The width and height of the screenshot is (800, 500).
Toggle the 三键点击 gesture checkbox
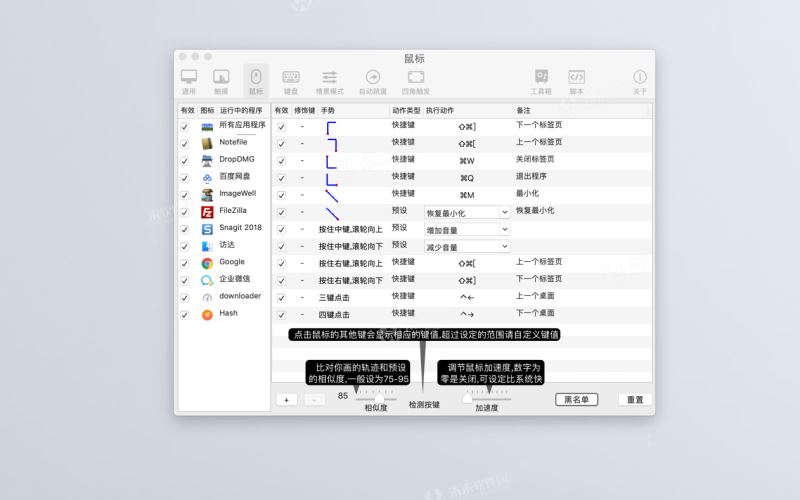click(281, 298)
